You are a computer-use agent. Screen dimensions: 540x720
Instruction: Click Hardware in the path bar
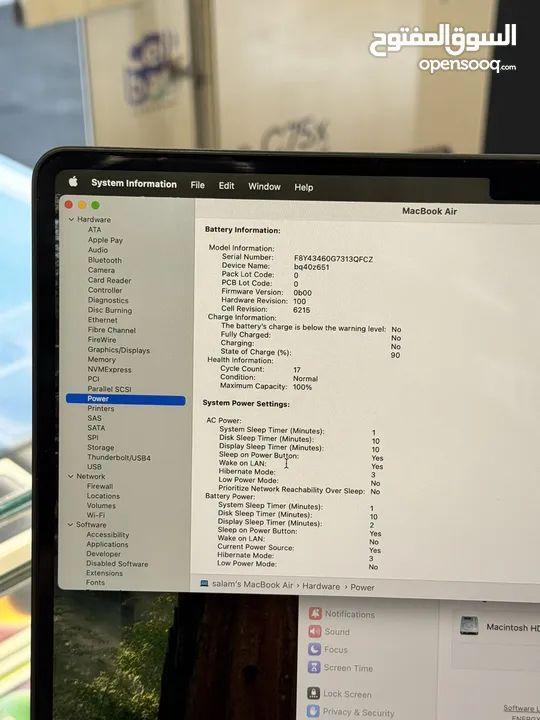pos(321,586)
